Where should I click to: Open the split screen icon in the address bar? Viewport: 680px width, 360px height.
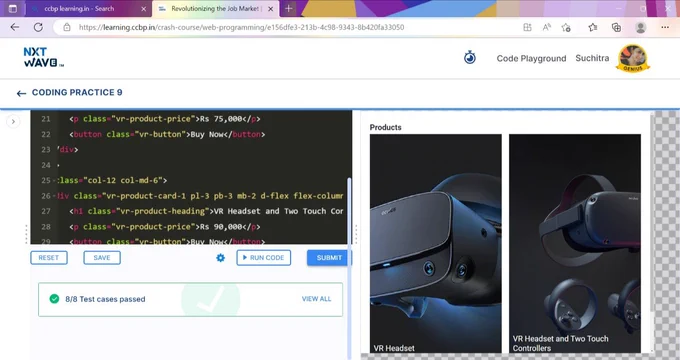tap(527, 27)
